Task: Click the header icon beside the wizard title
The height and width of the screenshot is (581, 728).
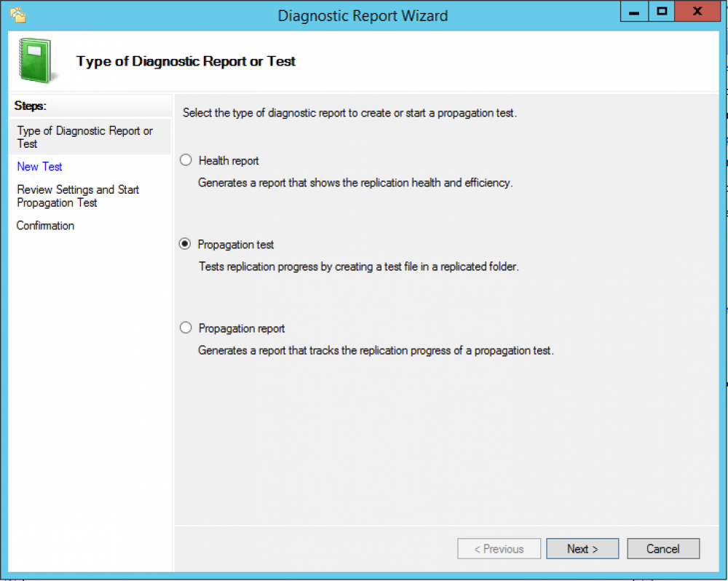Action: [x=36, y=60]
